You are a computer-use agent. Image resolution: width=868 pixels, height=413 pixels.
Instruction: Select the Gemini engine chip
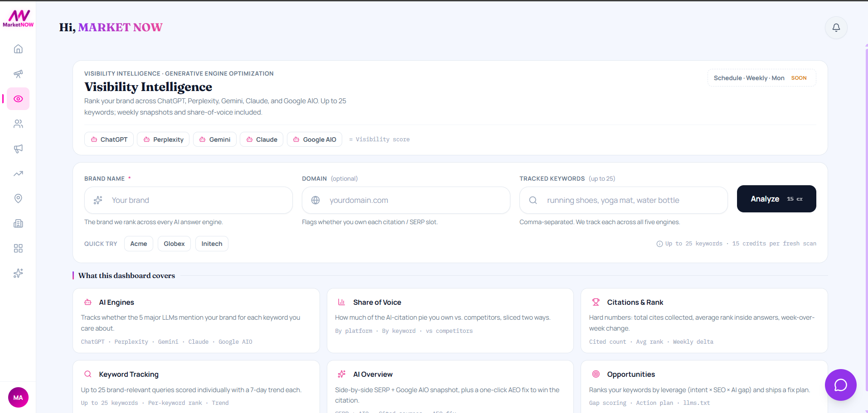pyautogui.click(x=215, y=139)
